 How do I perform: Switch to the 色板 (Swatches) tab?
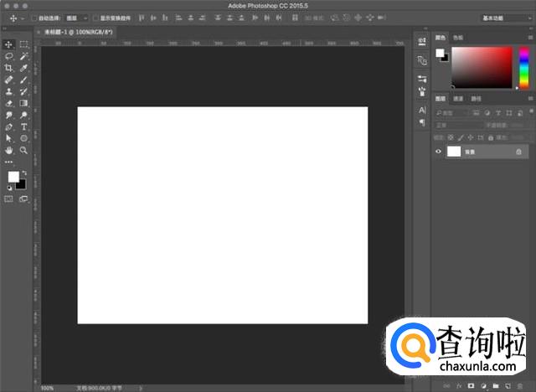457,38
